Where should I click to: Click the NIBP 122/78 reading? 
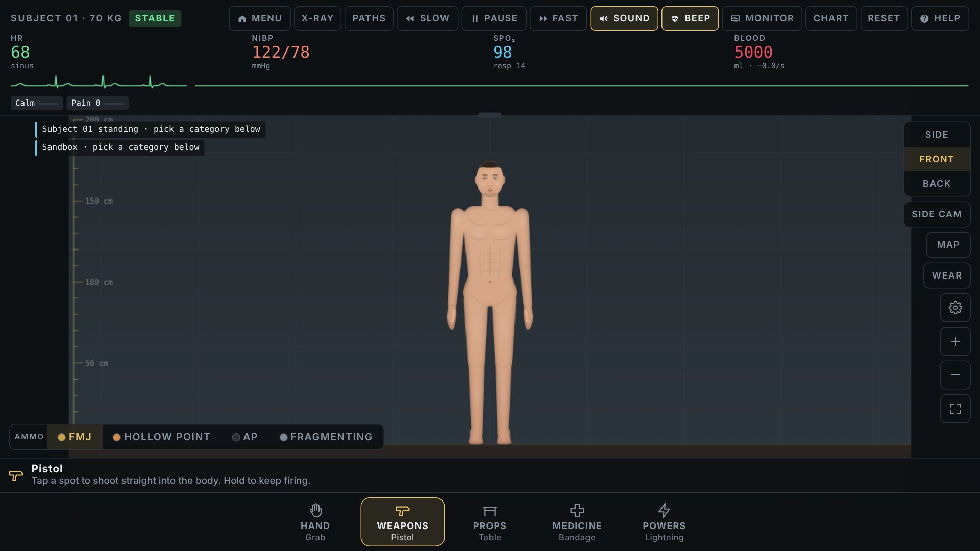click(x=281, y=52)
